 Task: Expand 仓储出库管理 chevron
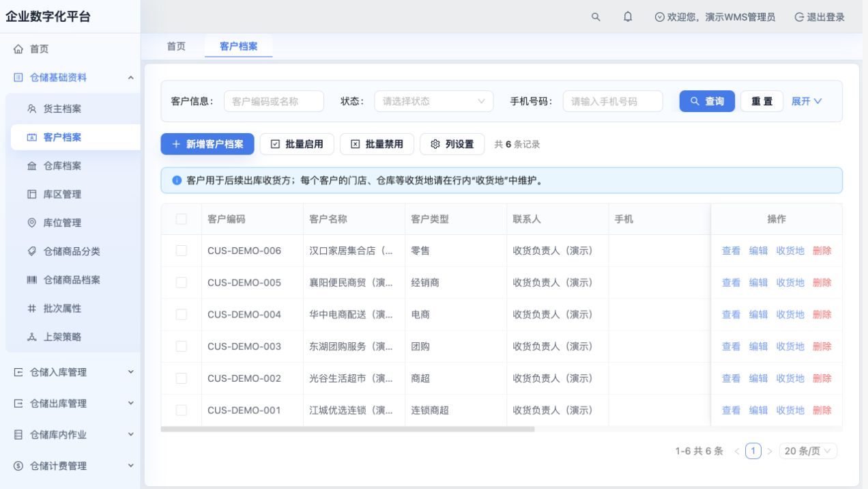[131, 404]
